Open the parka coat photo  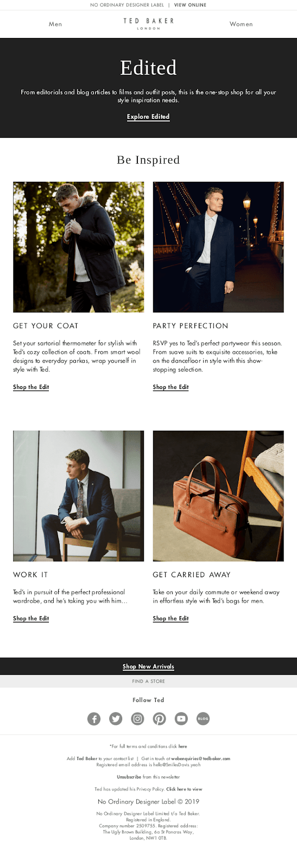(x=79, y=247)
